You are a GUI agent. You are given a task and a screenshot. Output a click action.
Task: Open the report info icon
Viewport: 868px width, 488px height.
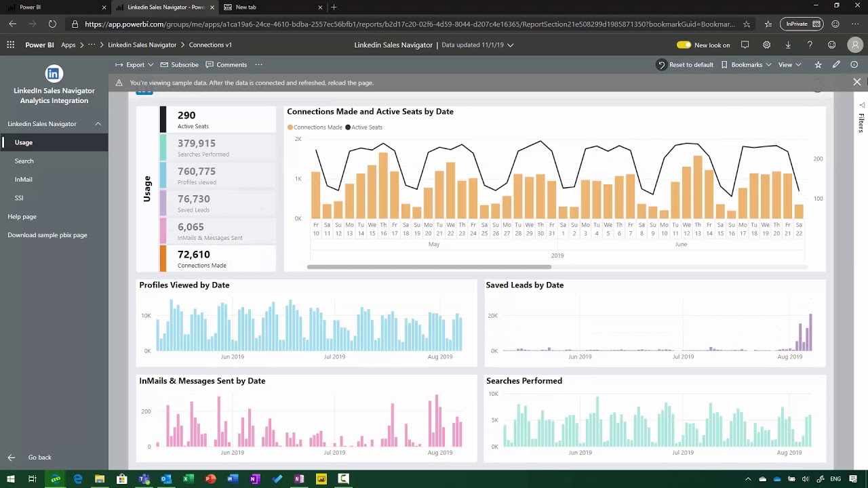tap(854, 64)
